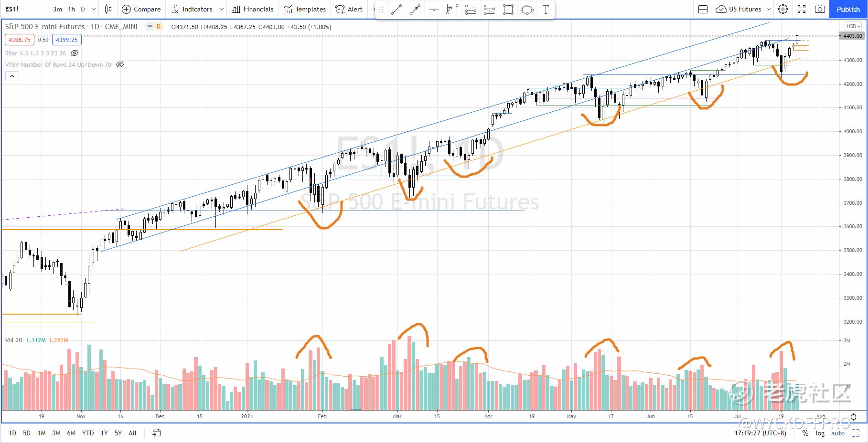This screenshot has height=443, width=868.
Task: Enter fullscreen mode
Action: click(802, 9)
